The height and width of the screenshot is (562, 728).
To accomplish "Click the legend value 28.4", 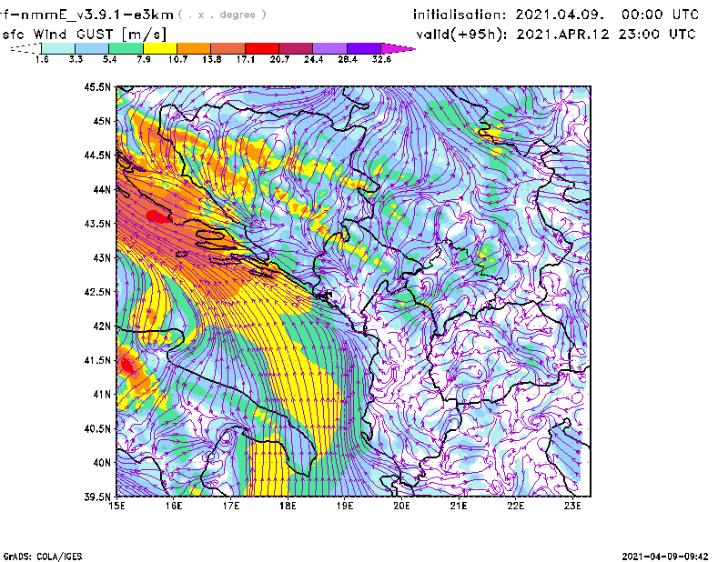I will pos(348,59).
